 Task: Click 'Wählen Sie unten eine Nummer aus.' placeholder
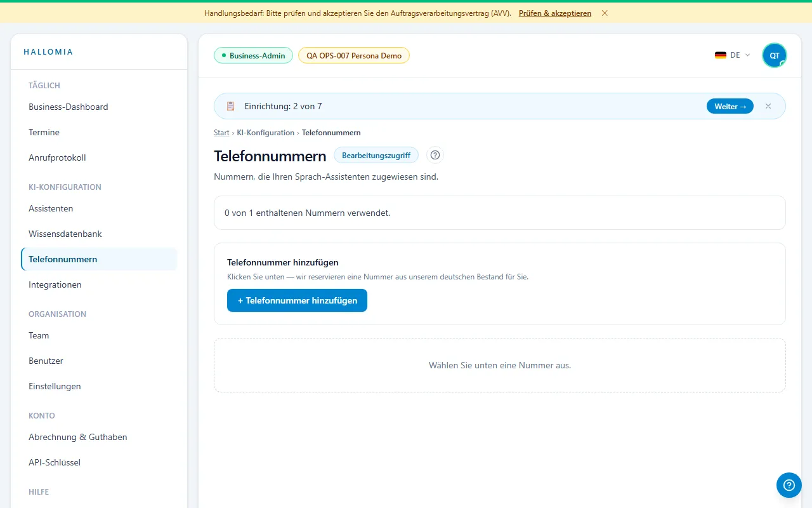[x=500, y=365]
